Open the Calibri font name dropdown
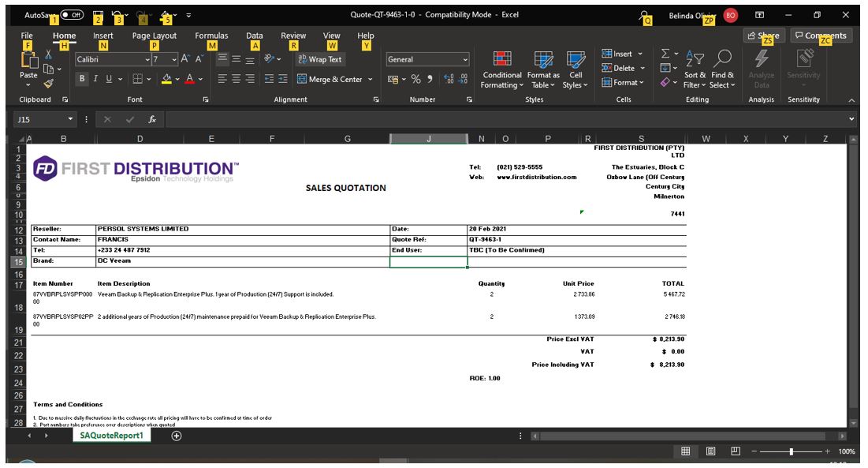 [147, 60]
